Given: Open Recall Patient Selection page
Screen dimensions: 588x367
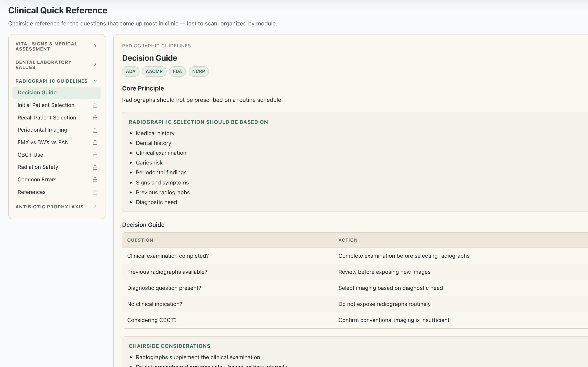Looking at the screenshot, I should point(57,118).
